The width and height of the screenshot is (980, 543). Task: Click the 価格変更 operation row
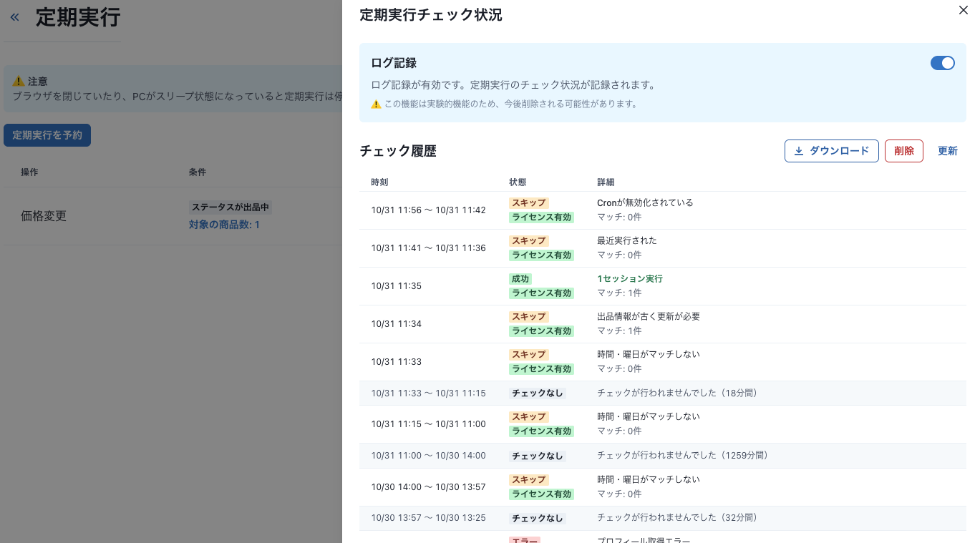[44, 216]
